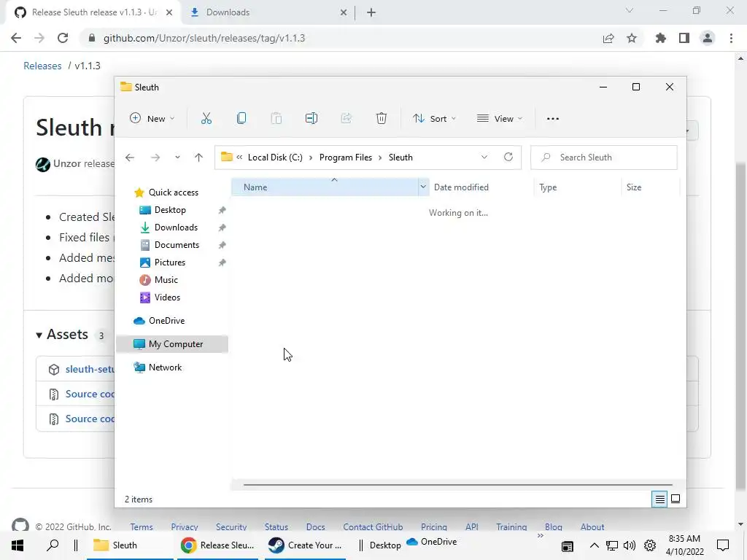747x560 pixels.
Task: Open Downloads folder in navigation pane
Action: tap(176, 227)
